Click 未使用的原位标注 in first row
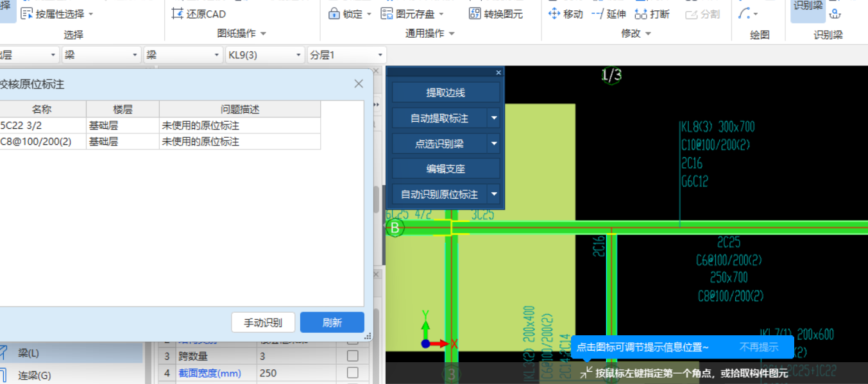The image size is (868, 384). coord(201,126)
